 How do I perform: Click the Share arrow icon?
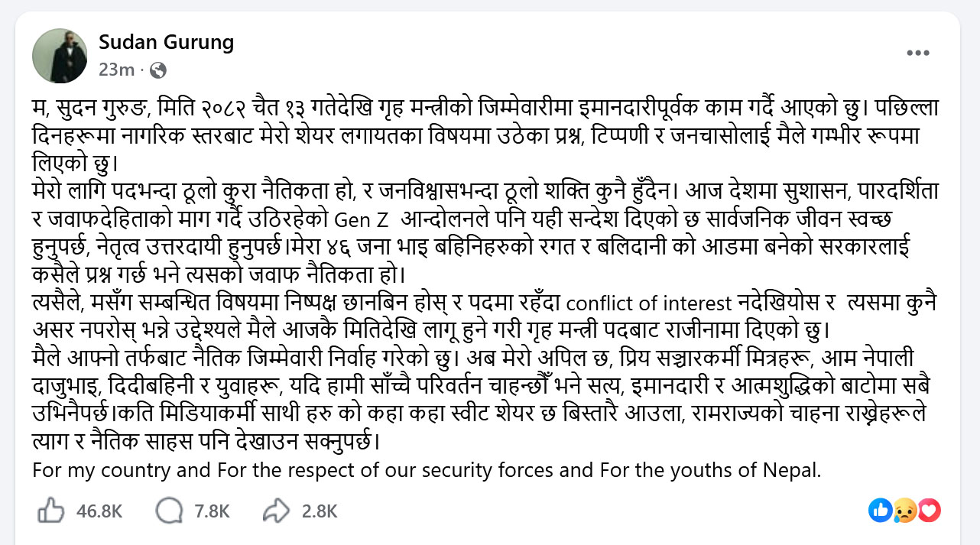275,511
